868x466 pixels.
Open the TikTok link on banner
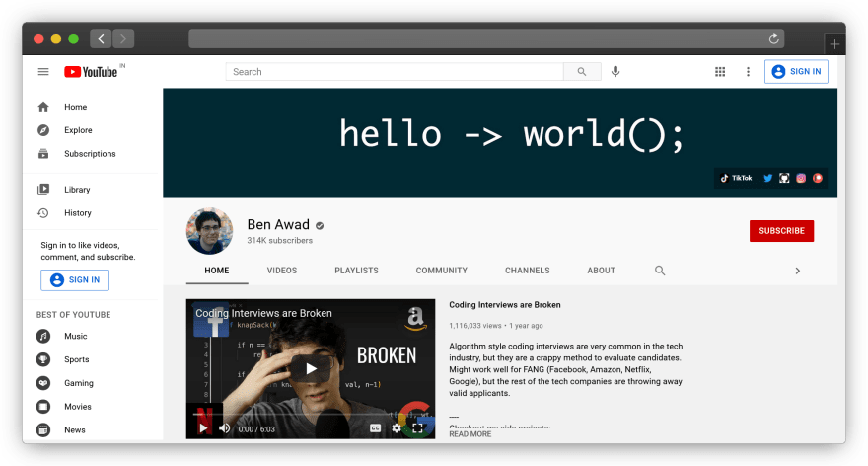[x=736, y=178]
